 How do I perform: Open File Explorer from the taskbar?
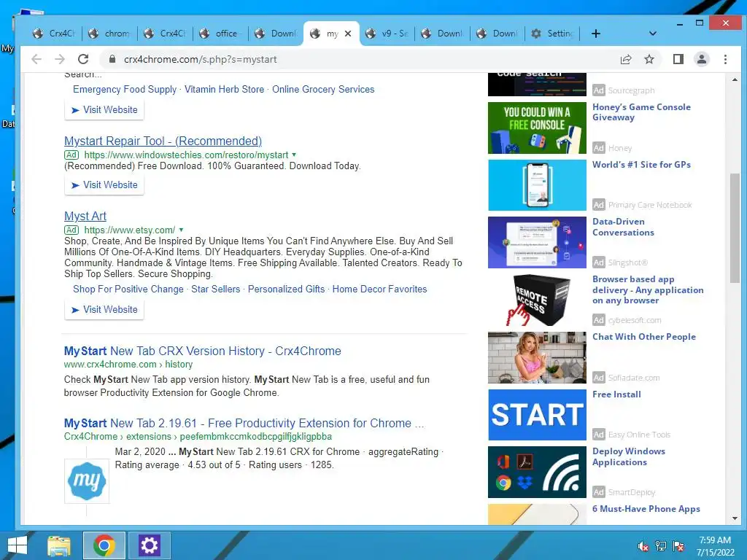coord(59,545)
